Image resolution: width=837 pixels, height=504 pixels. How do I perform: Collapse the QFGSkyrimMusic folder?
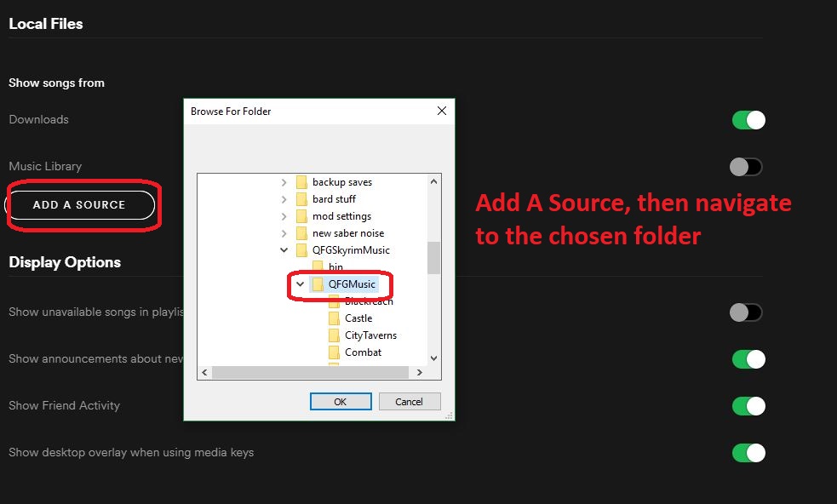pyautogui.click(x=284, y=249)
